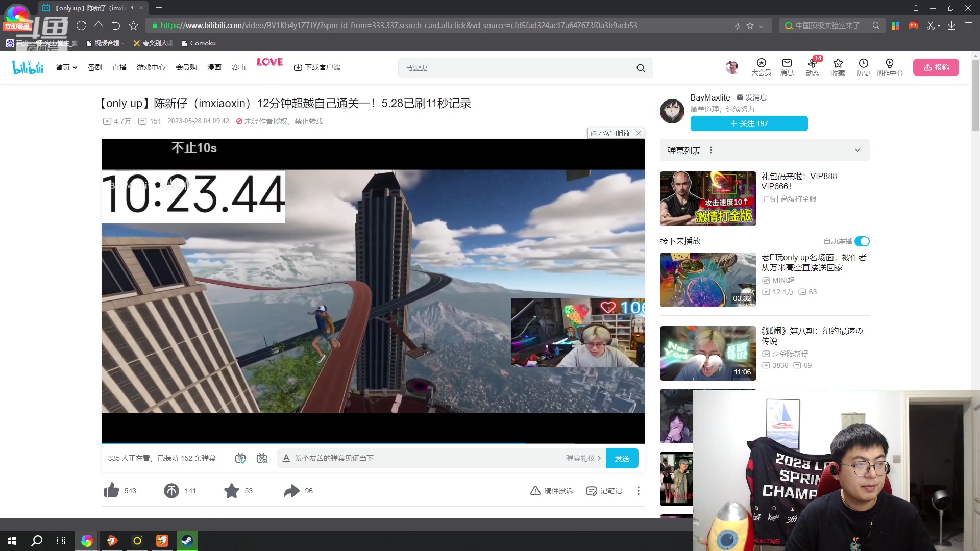Open 记笔记 notes button
The height and width of the screenshot is (551, 980).
click(x=604, y=490)
